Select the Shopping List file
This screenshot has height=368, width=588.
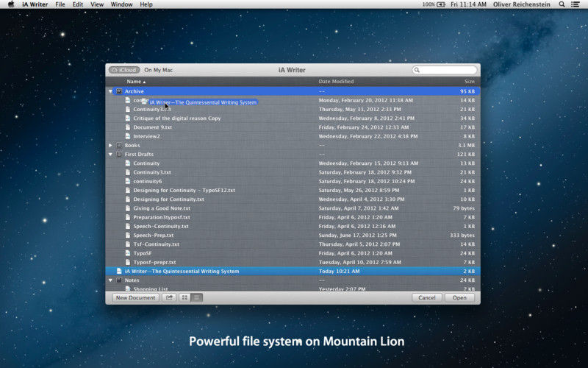(x=151, y=289)
